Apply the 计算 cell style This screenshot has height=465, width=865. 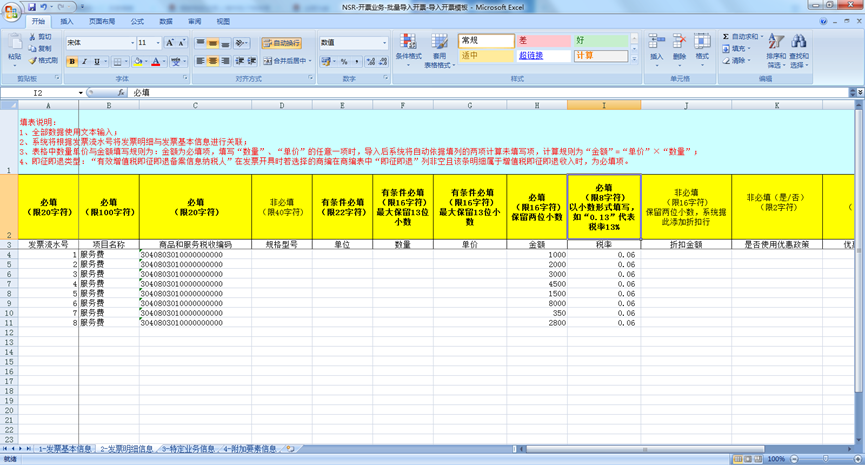[x=601, y=56]
